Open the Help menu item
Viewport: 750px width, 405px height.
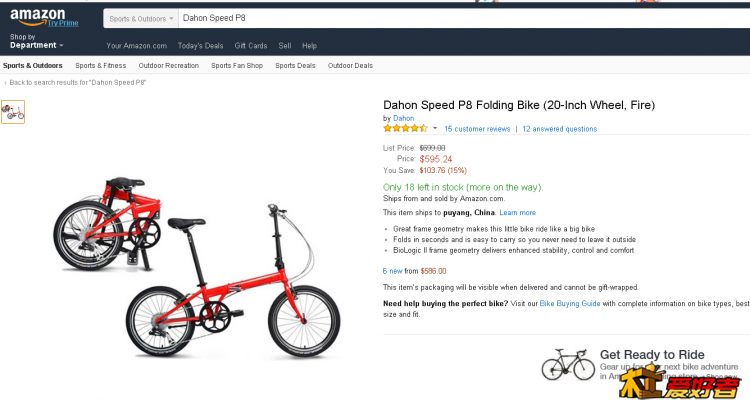coord(309,45)
